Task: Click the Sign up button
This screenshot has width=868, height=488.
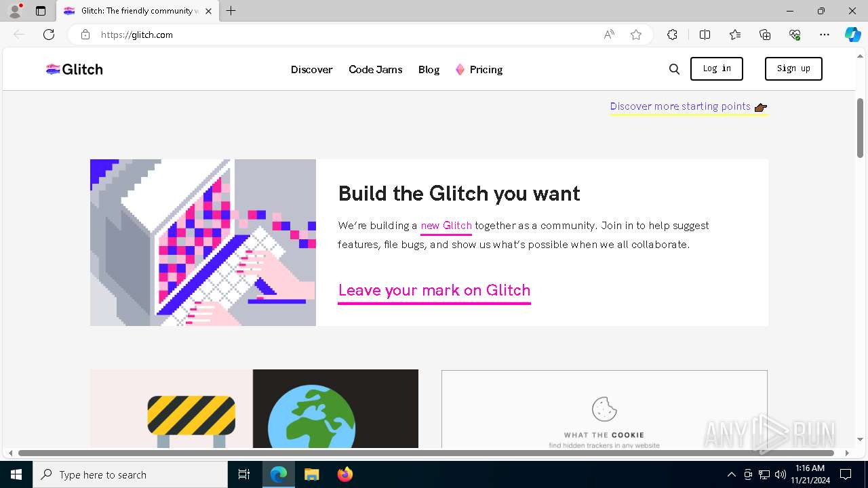Action: coord(793,68)
